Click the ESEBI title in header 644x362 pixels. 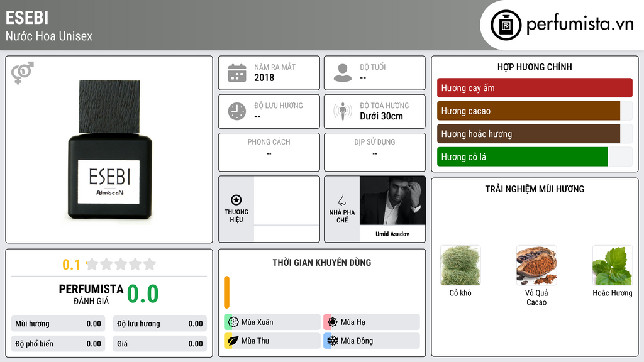[x=27, y=18]
